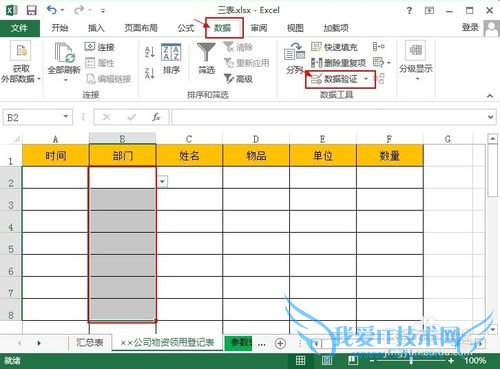Click 清除 filter button
This screenshot has width=500, height=369.
click(x=239, y=47)
